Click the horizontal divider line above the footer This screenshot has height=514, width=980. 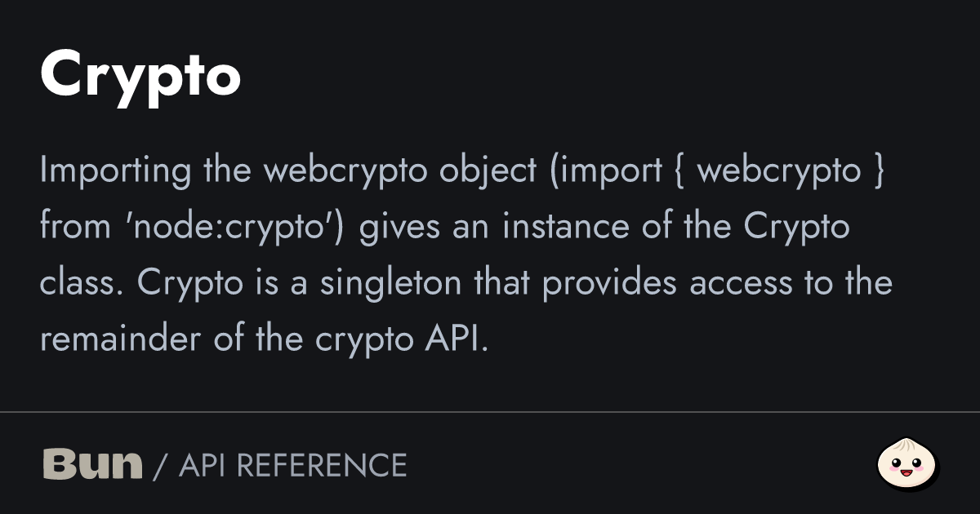(x=490, y=413)
